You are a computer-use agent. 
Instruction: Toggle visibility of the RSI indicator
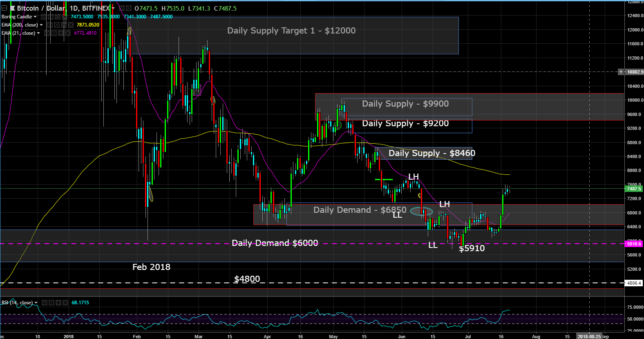point(44,303)
